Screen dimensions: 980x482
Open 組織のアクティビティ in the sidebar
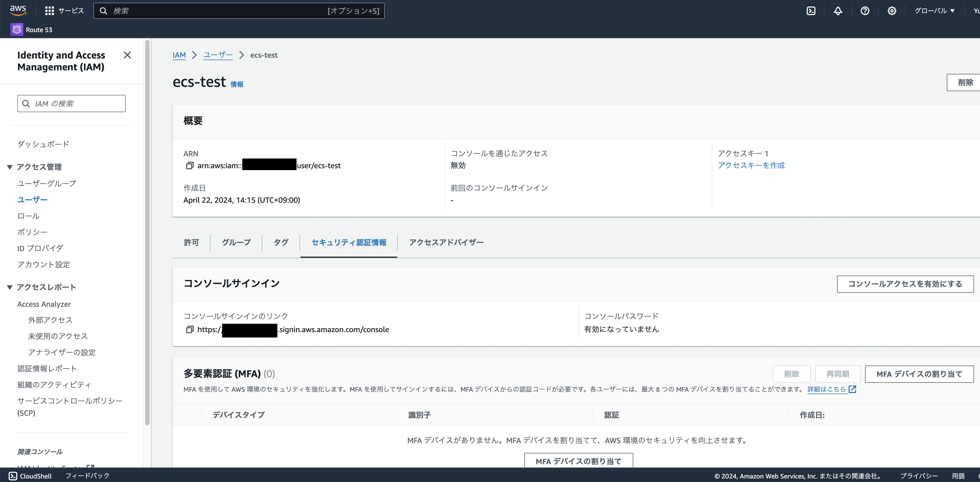click(54, 385)
